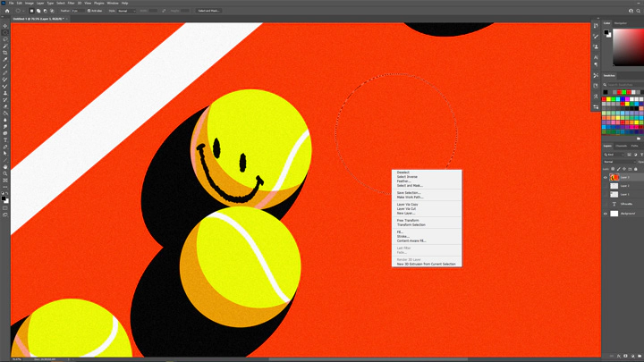Pick the black swatch in Swatches
This screenshot has height=362, width=644.
click(x=606, y=92)
